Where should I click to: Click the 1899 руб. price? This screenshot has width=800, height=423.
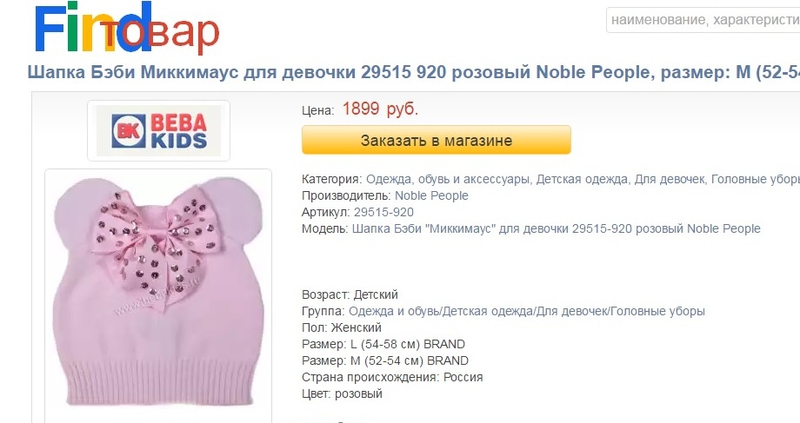point(380,109)
